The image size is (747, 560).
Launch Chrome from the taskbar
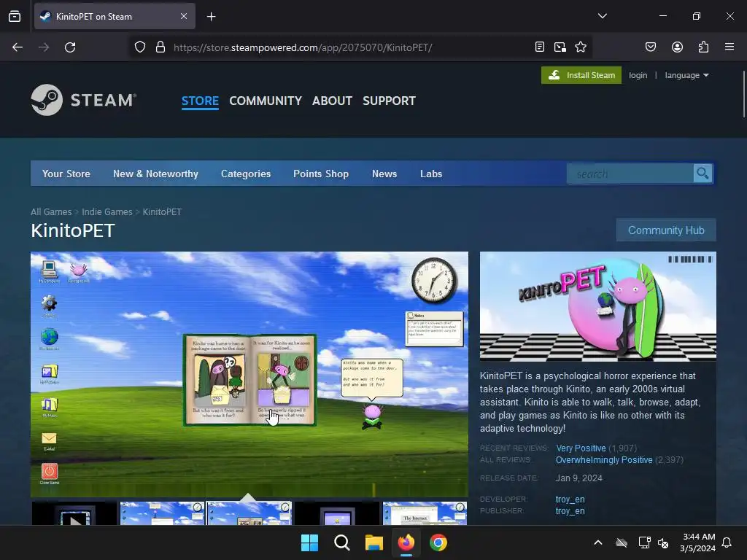[x=438, y=542]
